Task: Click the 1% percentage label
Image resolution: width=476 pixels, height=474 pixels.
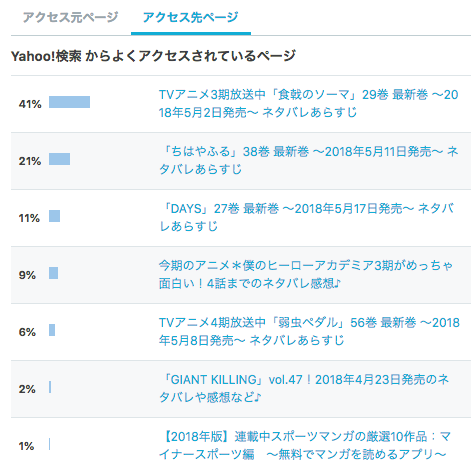Action: coord(26,446)
